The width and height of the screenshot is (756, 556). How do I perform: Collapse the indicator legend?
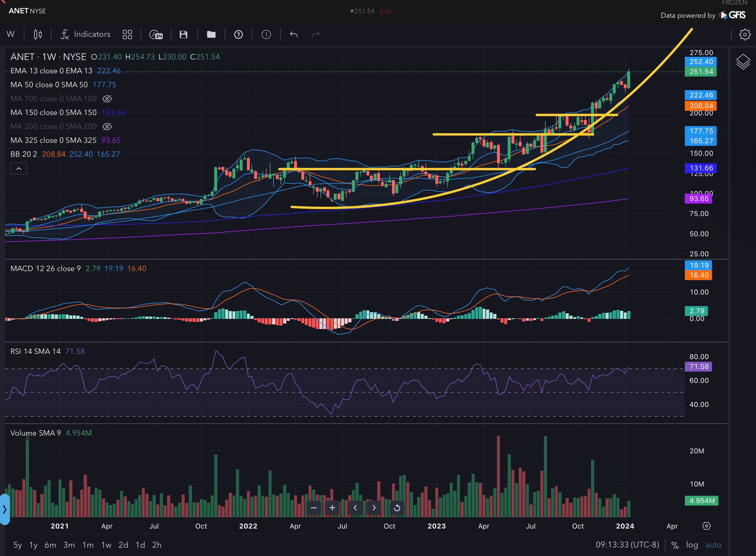tap(19, 169)
